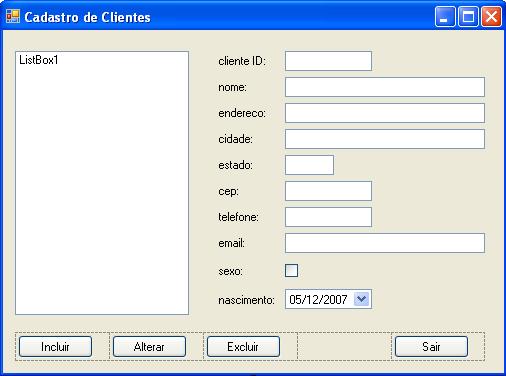Focus the nome input field

(x=385, y=87)
